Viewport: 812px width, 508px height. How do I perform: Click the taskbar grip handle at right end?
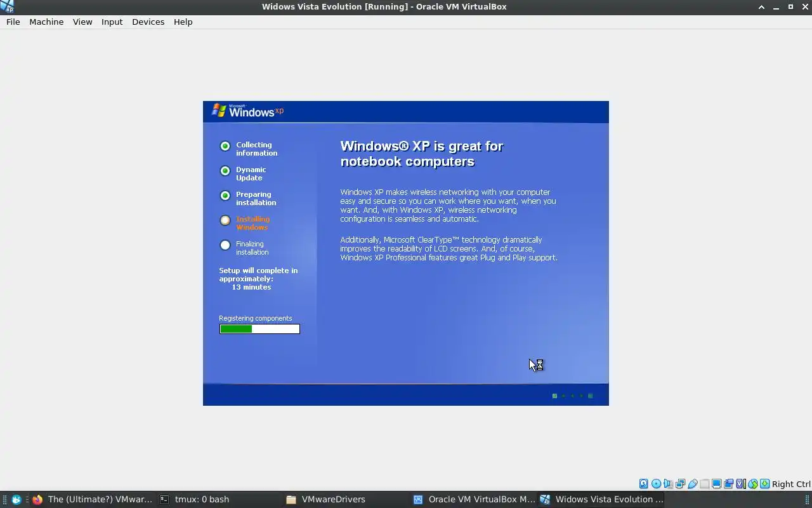[x=808, y=499]
